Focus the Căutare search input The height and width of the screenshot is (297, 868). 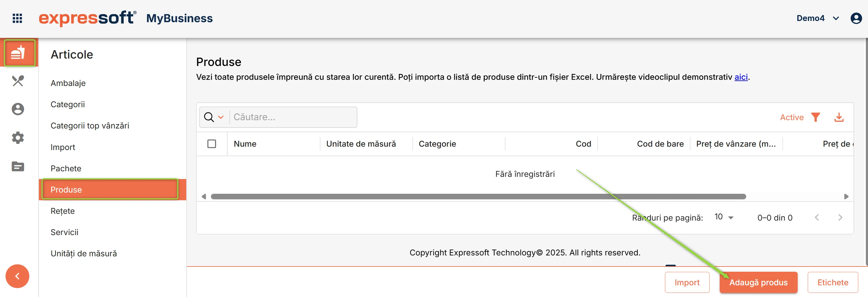[293, 117]
